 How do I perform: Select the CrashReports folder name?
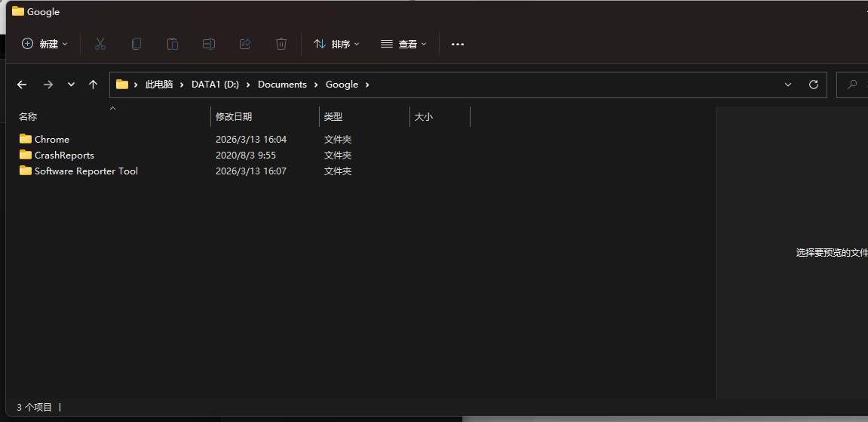64,155
